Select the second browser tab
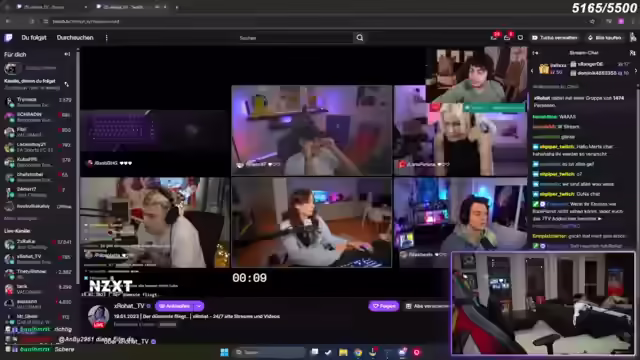The width and height of the screenshot is (640, 360). (x=131, y=7)
